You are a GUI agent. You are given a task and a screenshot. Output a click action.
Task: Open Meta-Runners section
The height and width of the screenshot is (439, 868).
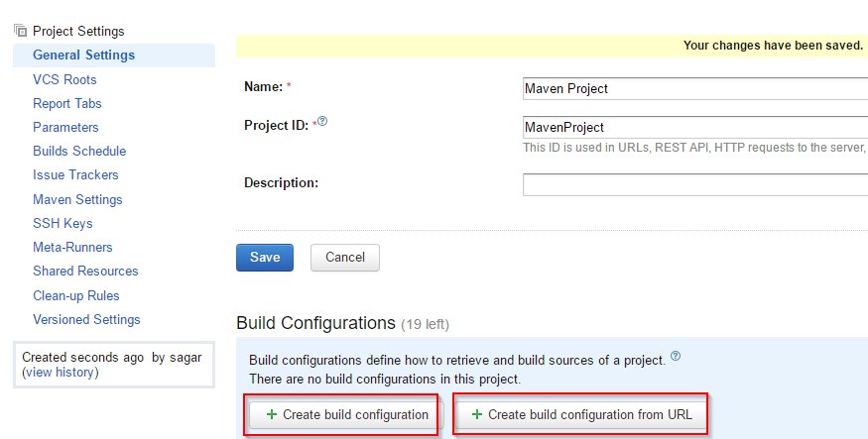click(x=72, y=247)
